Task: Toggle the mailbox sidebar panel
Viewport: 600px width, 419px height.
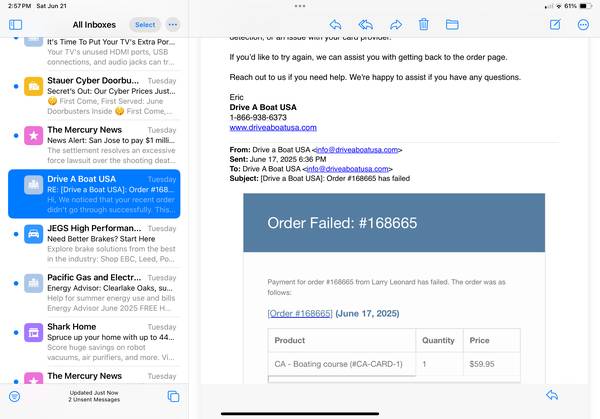Action: point(15,24)
